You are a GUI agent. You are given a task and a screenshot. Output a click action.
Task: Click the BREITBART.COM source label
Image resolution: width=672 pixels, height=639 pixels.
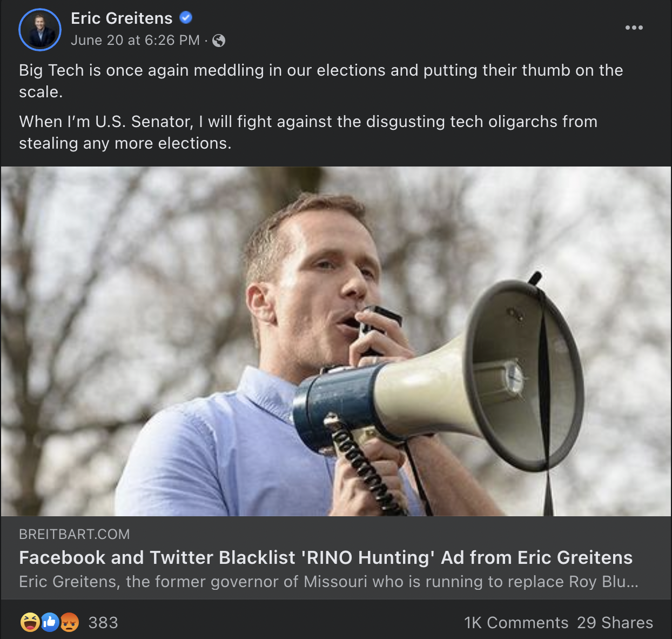tap(74, 534)
